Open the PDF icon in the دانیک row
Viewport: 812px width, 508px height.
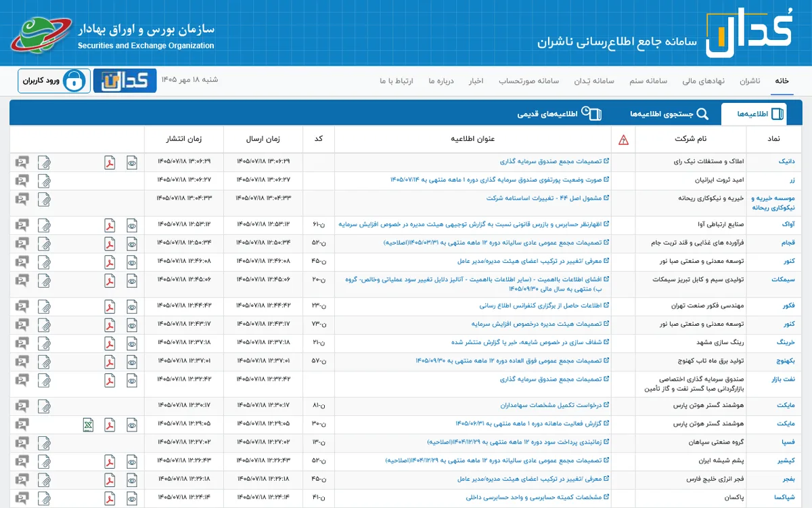coord(110,163)
